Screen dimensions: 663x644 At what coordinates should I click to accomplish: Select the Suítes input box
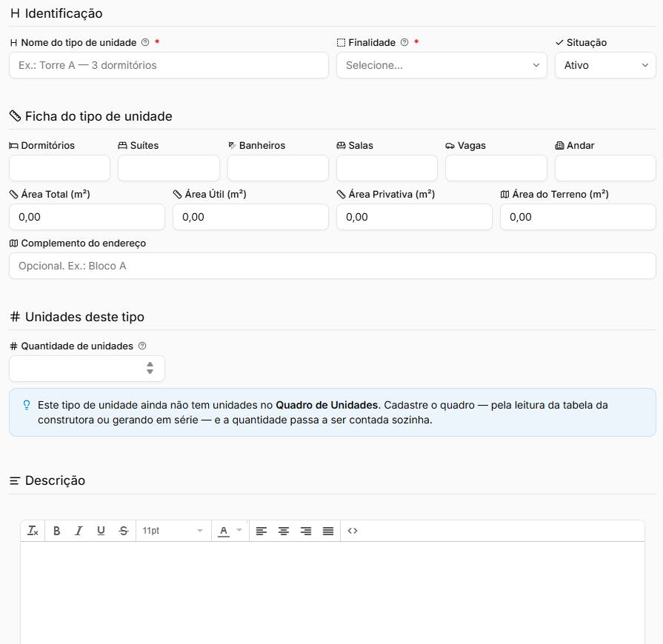point(169,168)
